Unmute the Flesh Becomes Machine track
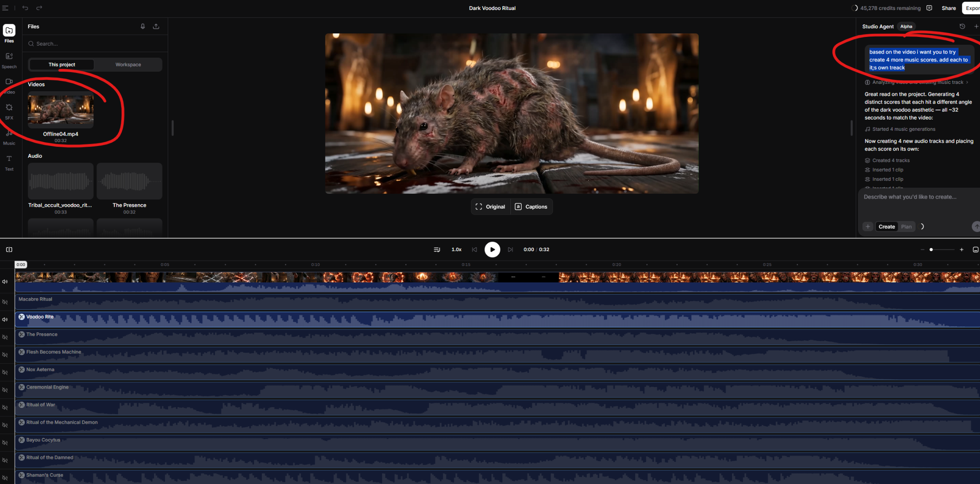 point(5,355)
